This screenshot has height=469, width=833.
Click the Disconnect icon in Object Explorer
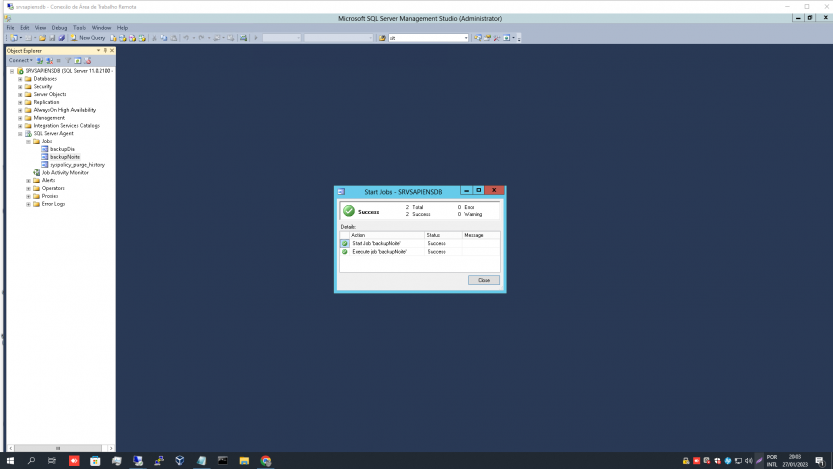49,61
